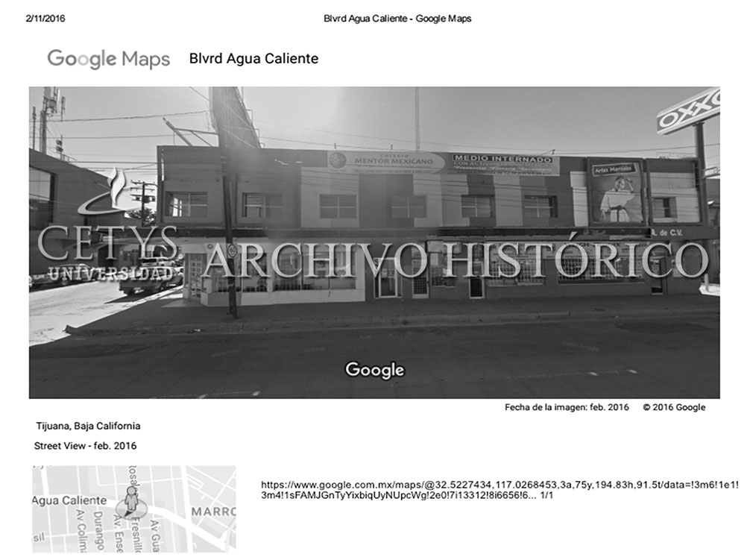Open the minimap thumbnail of Agua Caliente

click(x=134, y=509)
